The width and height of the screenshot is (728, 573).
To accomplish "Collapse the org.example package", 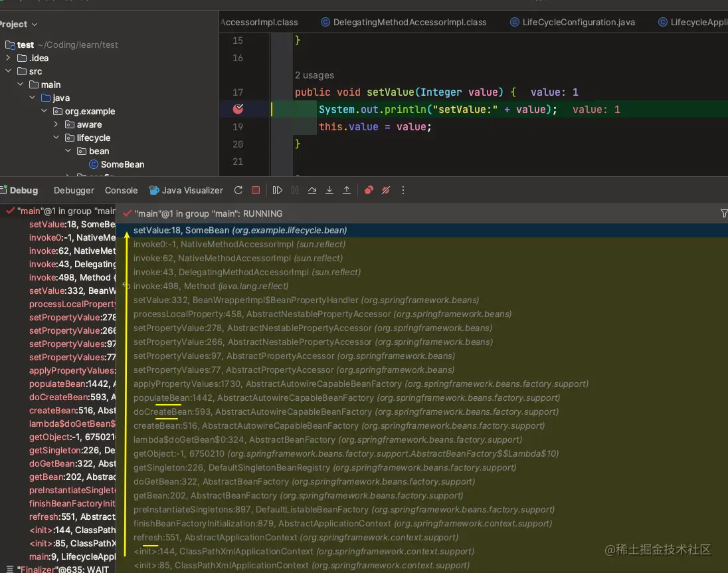I will coord(44,111).
